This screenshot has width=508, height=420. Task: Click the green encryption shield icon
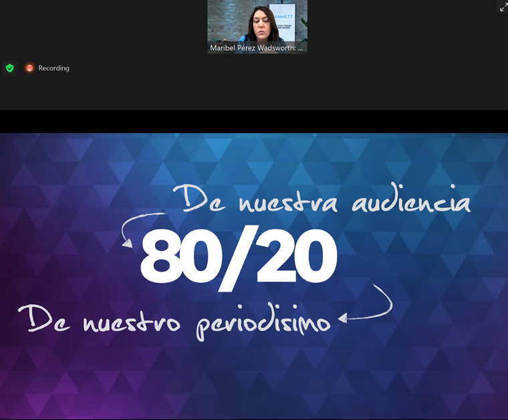(x=10, y=68)
